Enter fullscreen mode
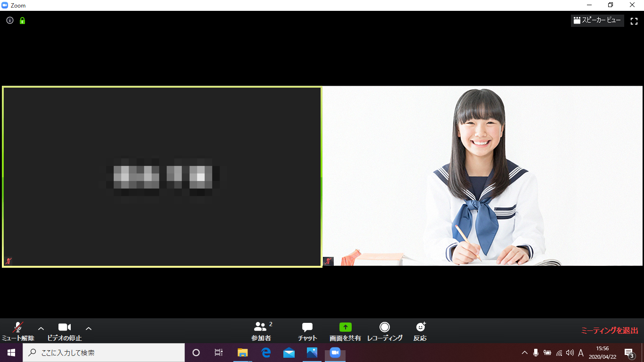This screenshot has width=644, height=362. [x=634, y=20]
